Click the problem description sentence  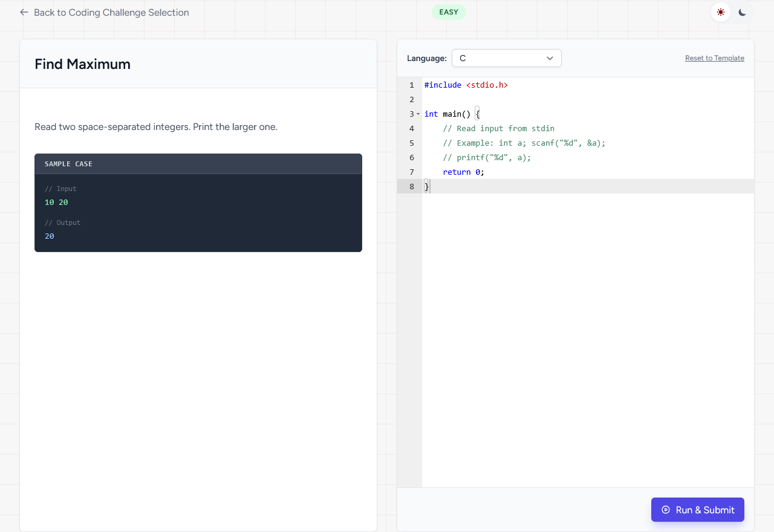pyautogui.click(x=156, y=127)
